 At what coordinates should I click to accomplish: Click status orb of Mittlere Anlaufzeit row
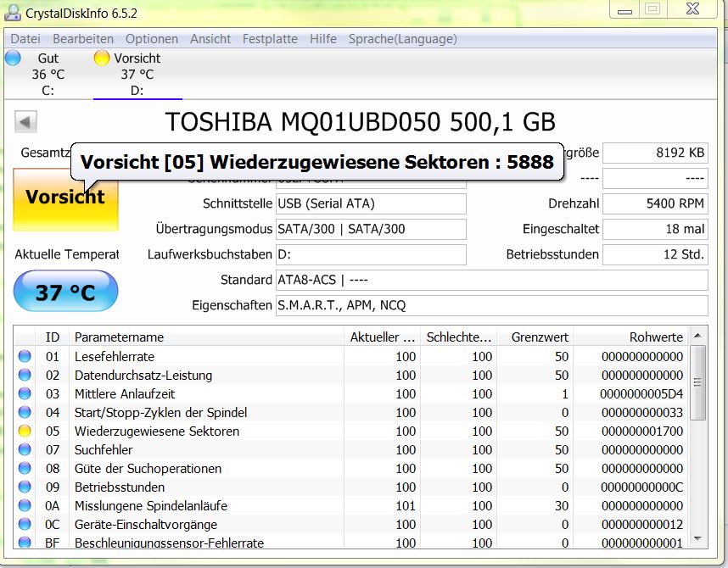[25, 393]
